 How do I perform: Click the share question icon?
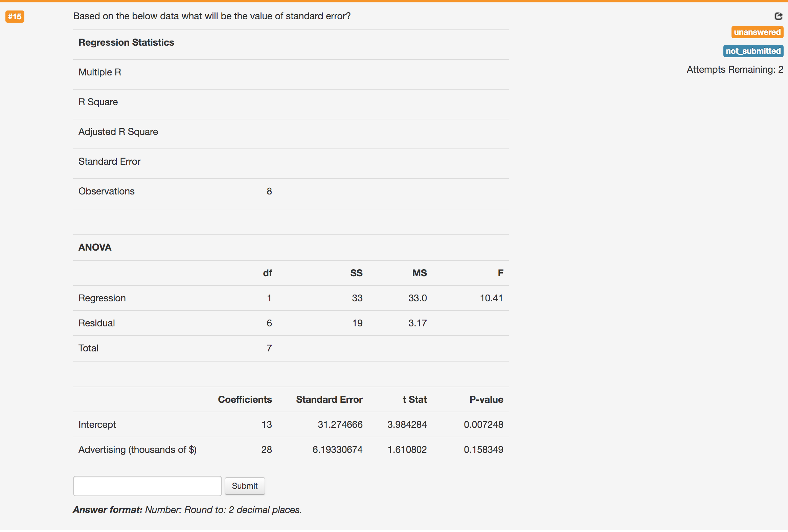click(x=778, y=16)
